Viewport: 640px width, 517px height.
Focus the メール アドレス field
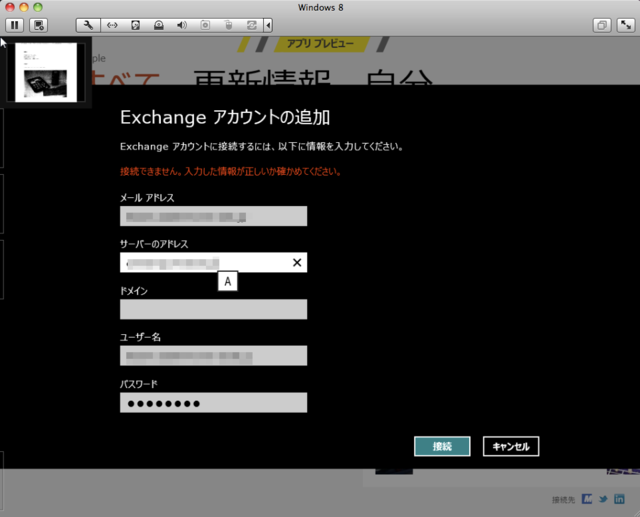coord(213,216)
